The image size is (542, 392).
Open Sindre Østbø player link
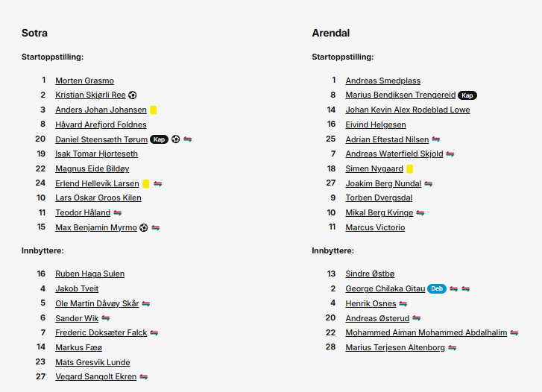(370, 274)
